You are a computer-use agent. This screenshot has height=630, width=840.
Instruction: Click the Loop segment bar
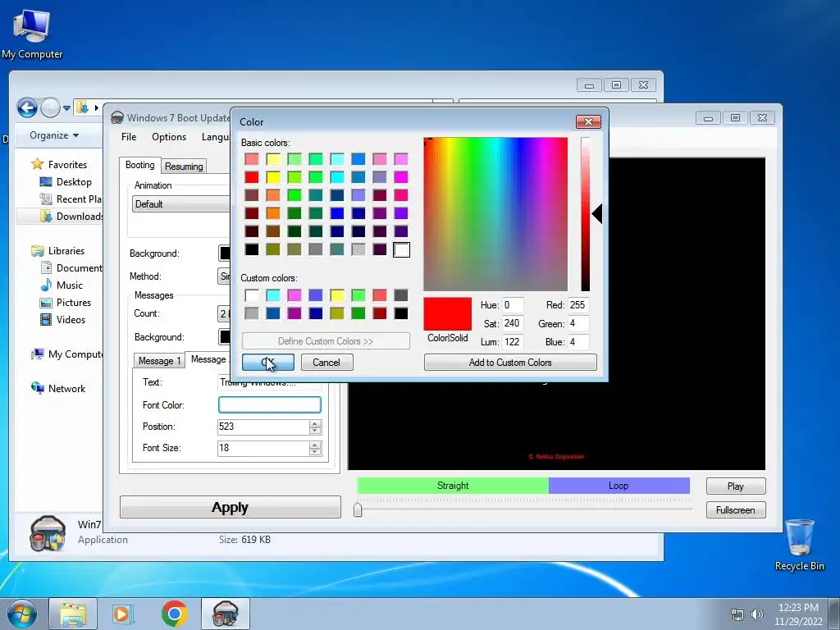(619, 486)
